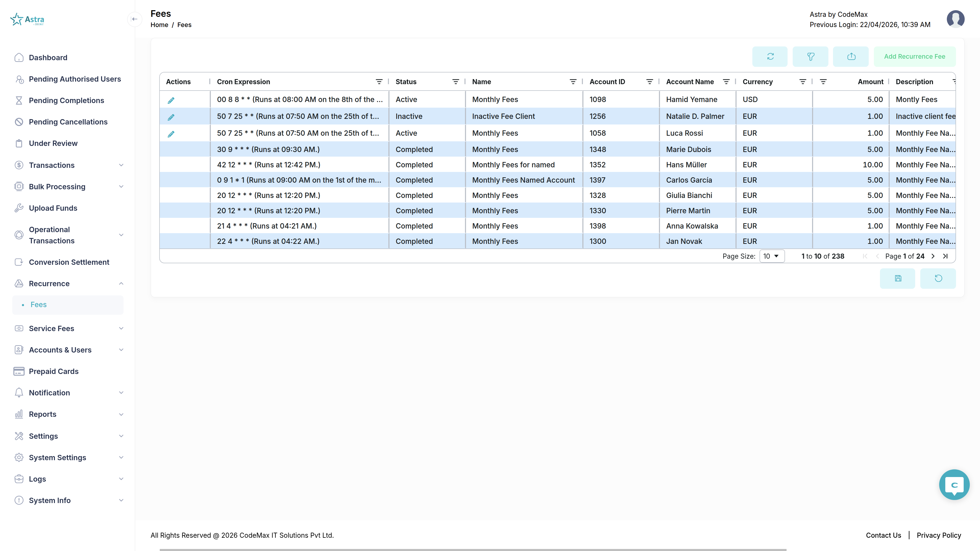Click the reset grid state icon
Viewport: 980px width, 551px height.
click(x=938, y=278)
